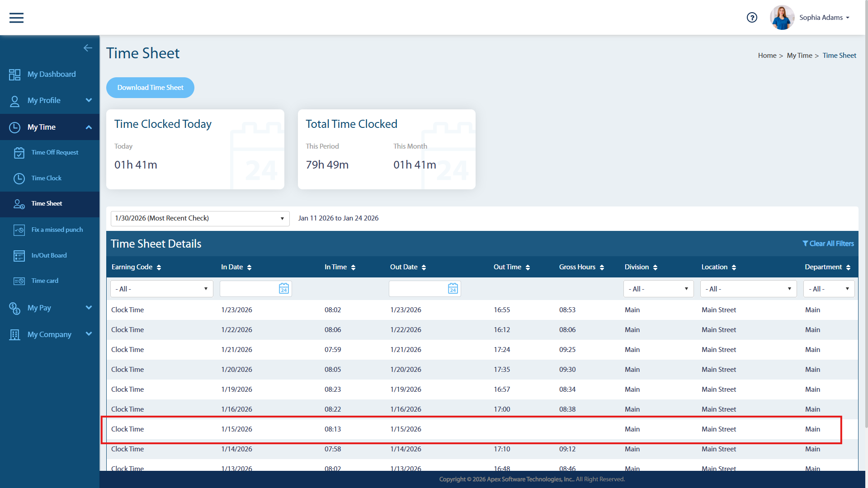
Task: Click the Time Off Request calendar icon
Action: pos(19,153)
